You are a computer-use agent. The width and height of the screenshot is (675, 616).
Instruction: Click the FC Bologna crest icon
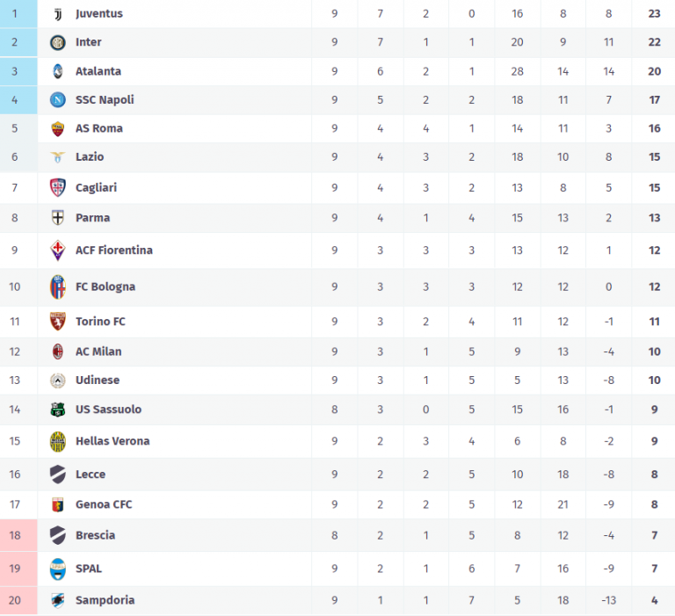[x=58, y=286]
